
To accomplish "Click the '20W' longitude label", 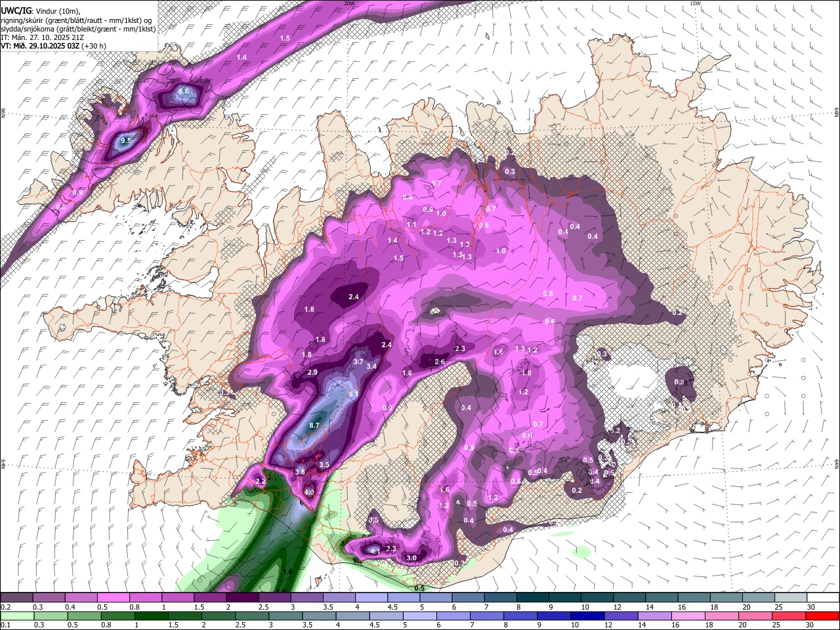I will (349, 3).
